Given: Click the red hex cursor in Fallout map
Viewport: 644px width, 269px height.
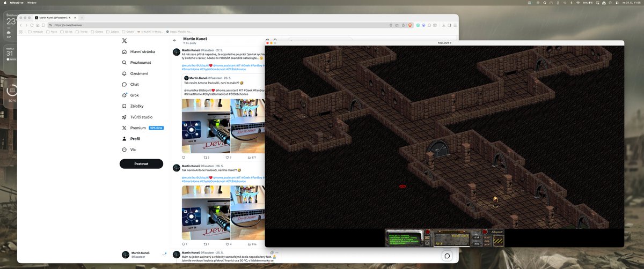Looking at the screenshot, I should coord(402,186).
